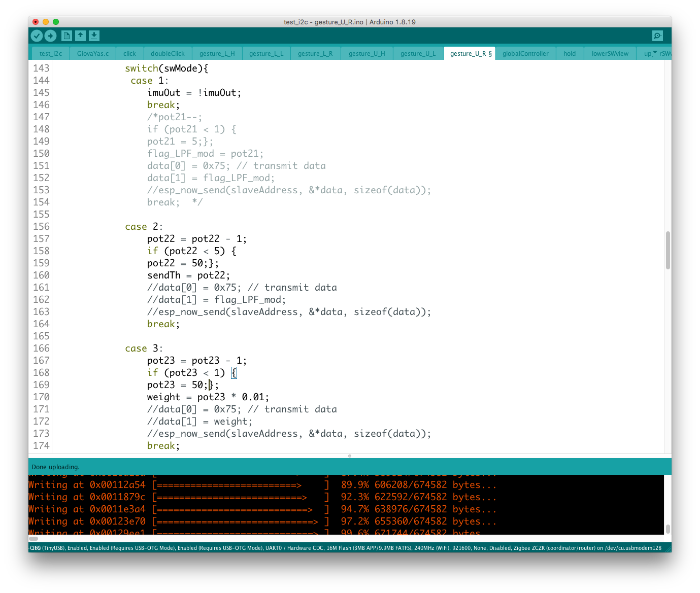Expand the tab list dropdown arrow
The width and height of the screenshot is (700, 593).
click(655, 53)
